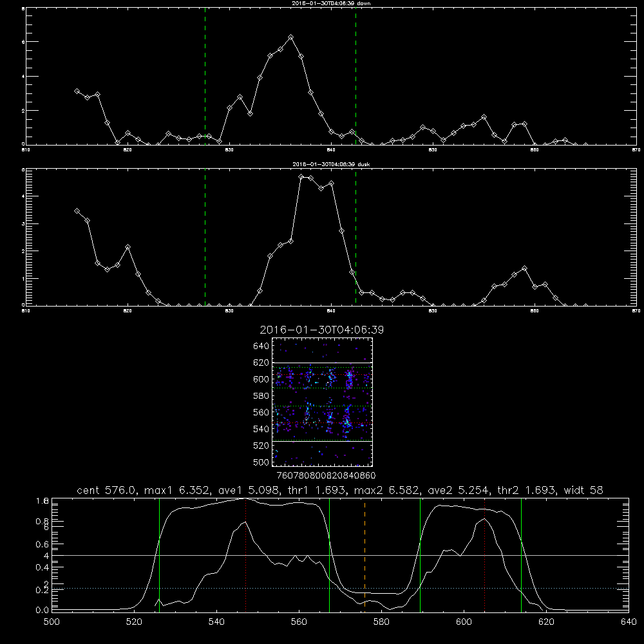Image resolution: width=644 pixels, height=644 pixels.
Task: Click bottom plot x-axis label 560
Action: [x=299, y=622]
